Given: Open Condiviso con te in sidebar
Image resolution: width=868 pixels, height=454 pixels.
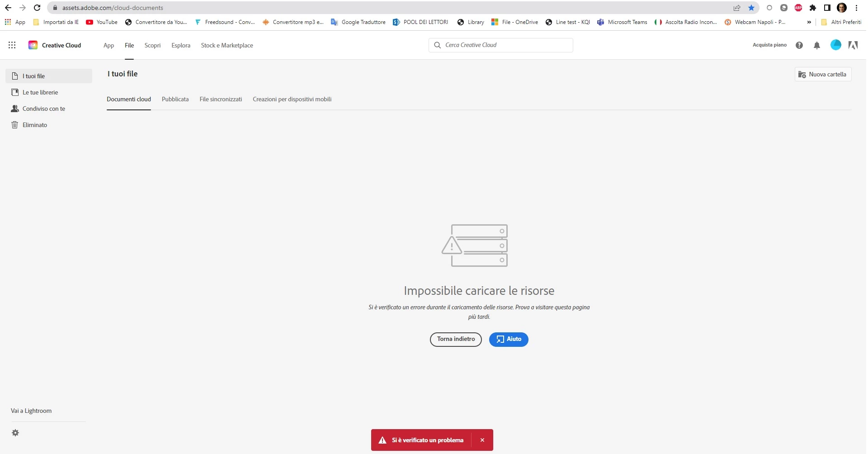Looking at the screenshot, I should tap(49, 109).
